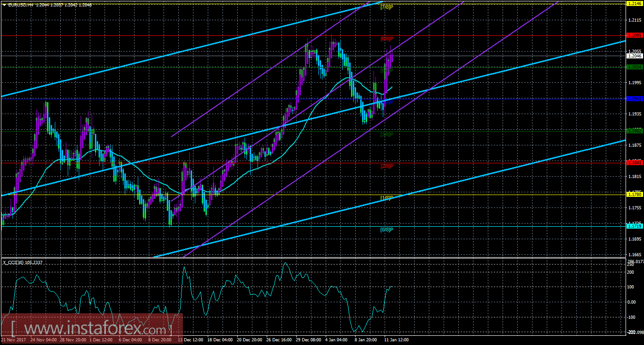
Task: Click the blue 1.1963 price tag
Action: click(635, 98)
